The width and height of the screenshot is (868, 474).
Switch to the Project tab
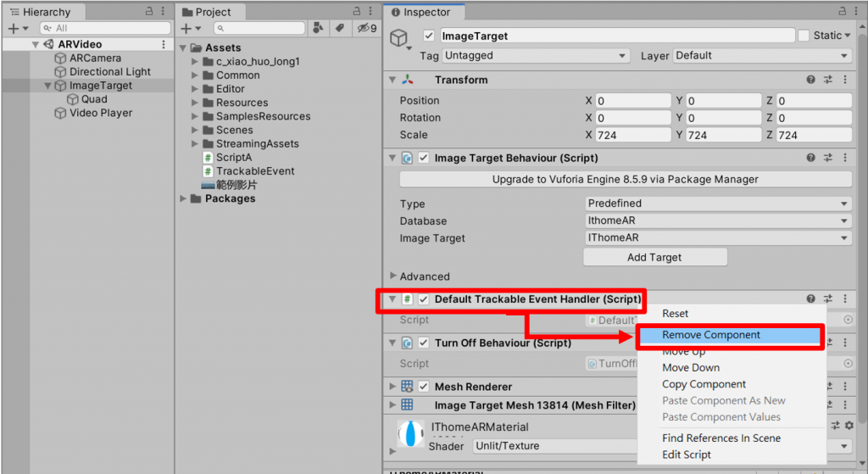(x=211, y=12)
